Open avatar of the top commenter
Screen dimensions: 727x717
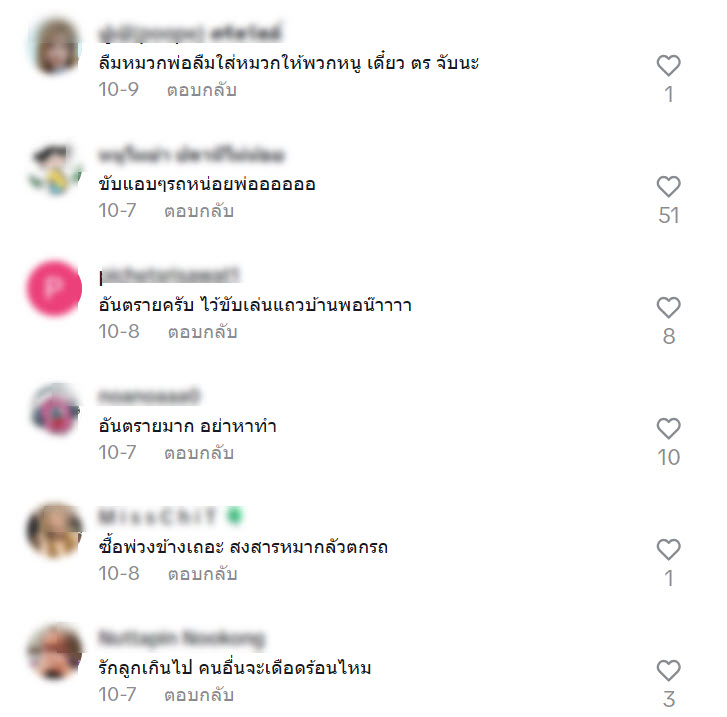point(55,46)
